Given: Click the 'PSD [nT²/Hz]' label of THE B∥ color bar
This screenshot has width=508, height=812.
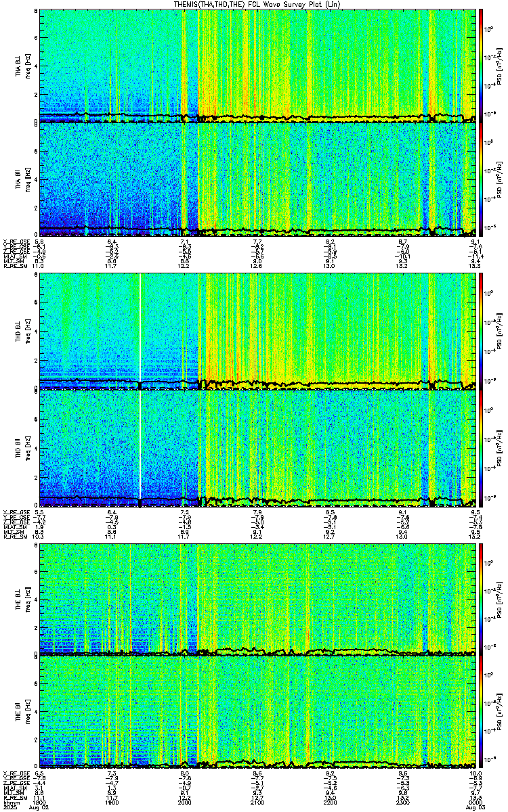Looking at the screenshot, I should 500,713.
